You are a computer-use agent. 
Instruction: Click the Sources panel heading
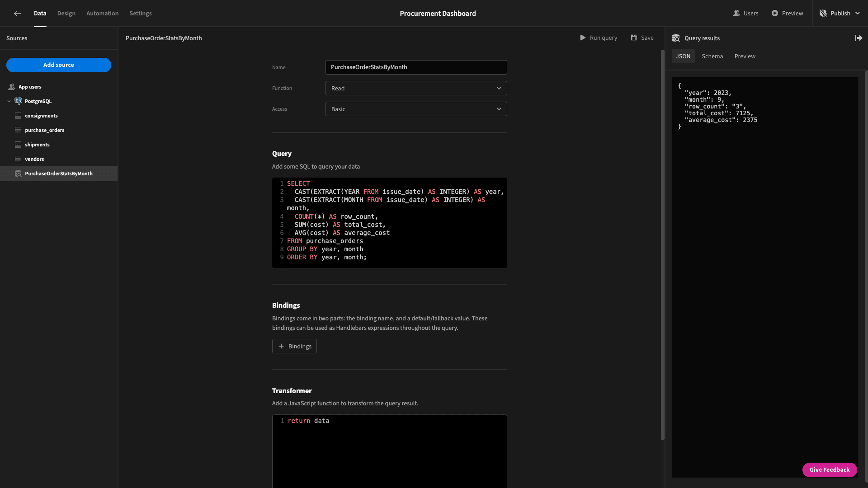coord(17,38)
